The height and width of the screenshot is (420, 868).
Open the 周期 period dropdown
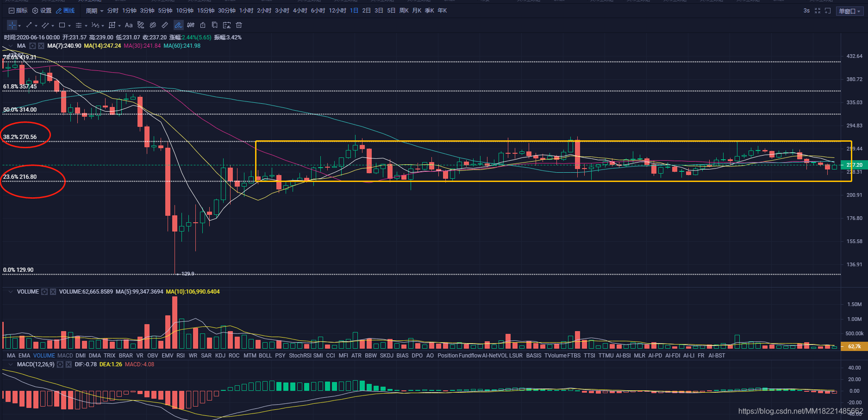(x=94, y=10)
